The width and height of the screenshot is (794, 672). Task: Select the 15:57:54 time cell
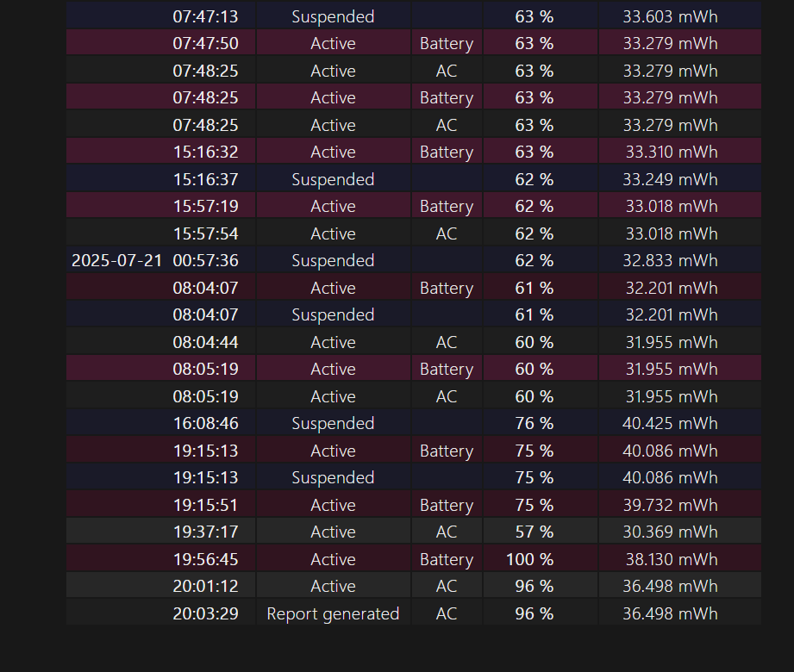pyautogui.click(x=205, y=233)
